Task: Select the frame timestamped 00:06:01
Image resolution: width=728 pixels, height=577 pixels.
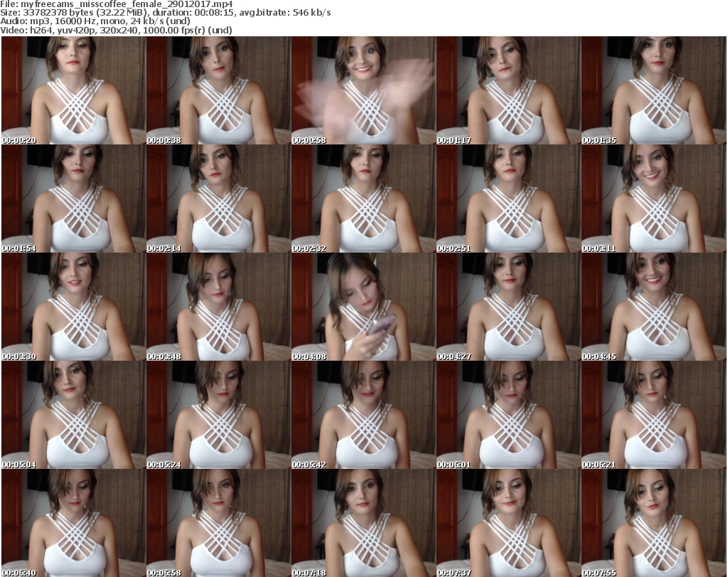Action: pyautogui.click(x=508, y=415)
